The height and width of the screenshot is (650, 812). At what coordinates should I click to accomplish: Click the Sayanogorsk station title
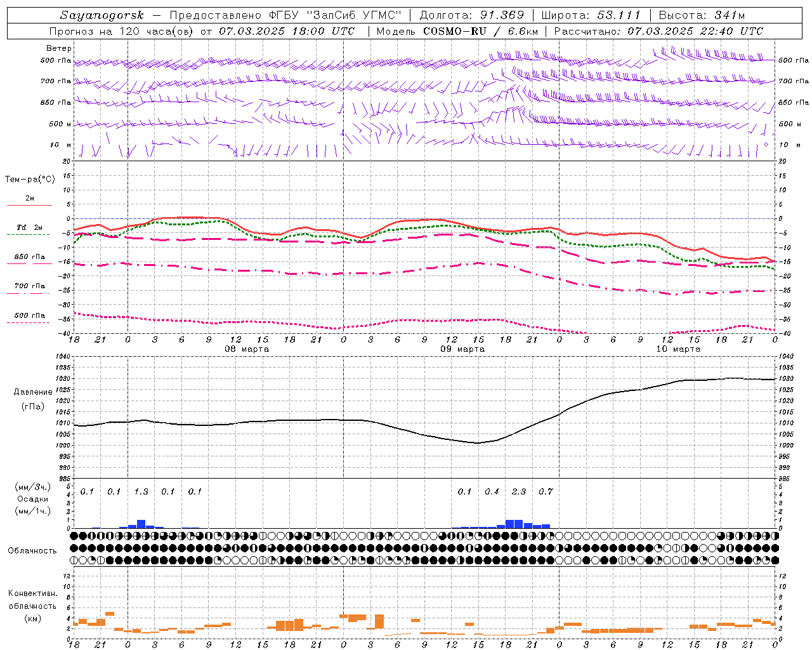[x=102, y=15]
